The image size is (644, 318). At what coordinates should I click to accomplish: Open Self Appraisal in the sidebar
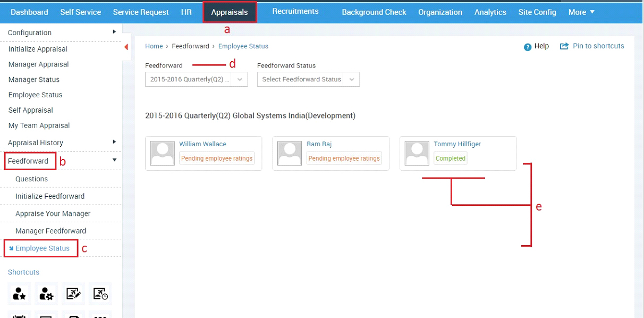30,111
